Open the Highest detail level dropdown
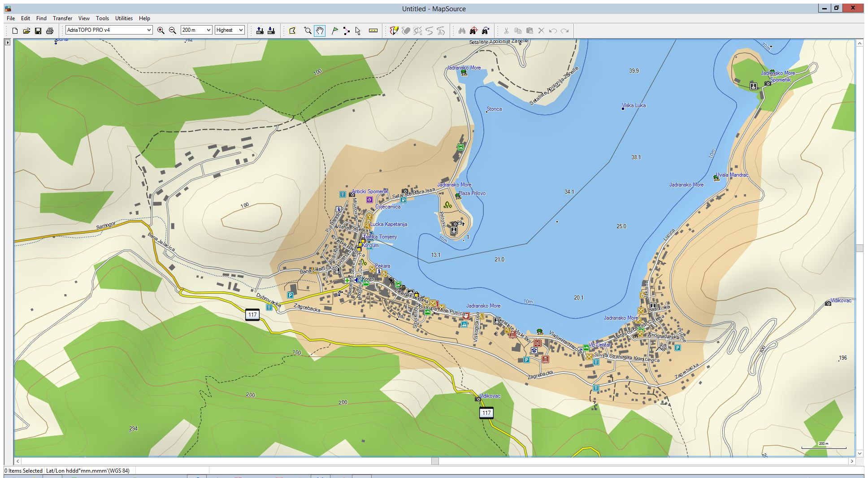The height and width of the screenshot is (478, 868). 230,30
